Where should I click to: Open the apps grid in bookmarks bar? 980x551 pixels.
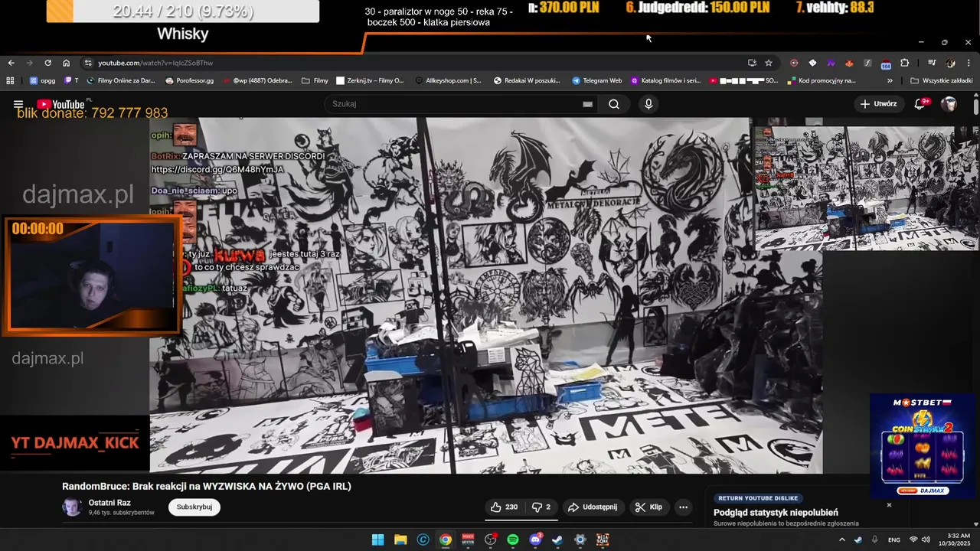(x=10, y=80)
